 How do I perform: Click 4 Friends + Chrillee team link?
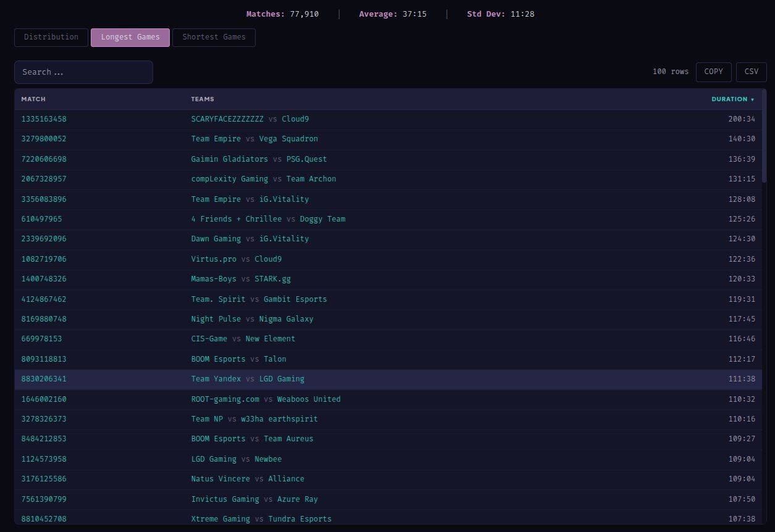237,219
